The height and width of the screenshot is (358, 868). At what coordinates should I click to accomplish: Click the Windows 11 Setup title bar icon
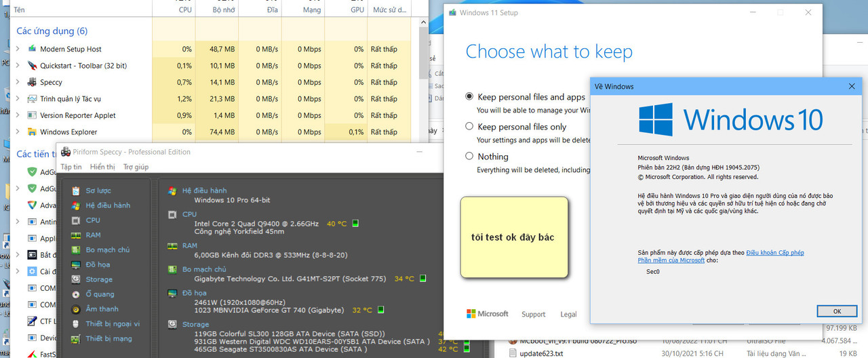452,12
